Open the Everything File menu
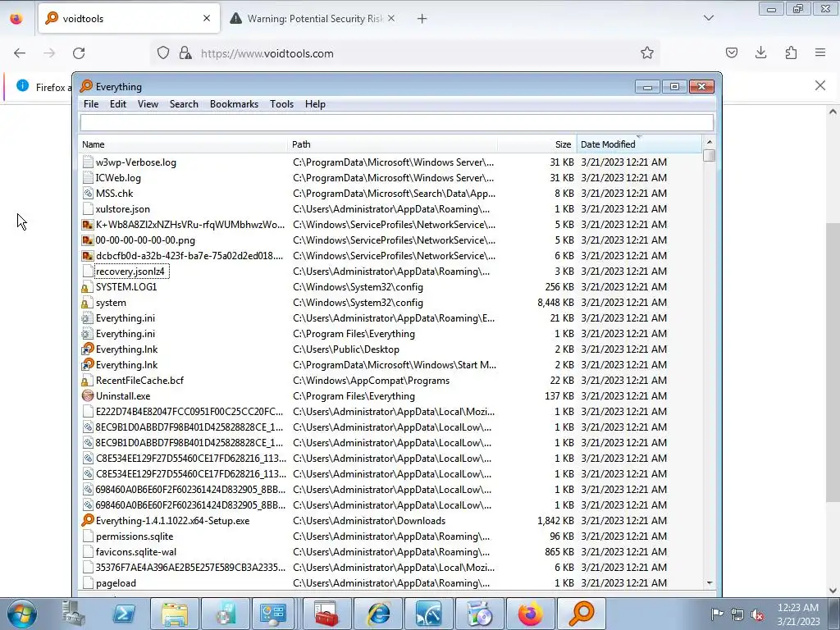Image resolution: width=840 pixels, height=630 pixels. pos(91,104)
